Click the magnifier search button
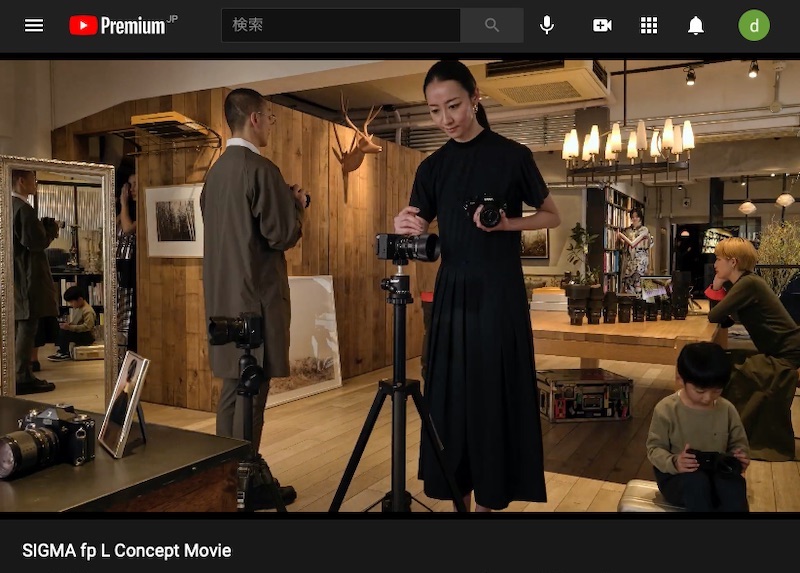The height and width of the screenshot is (573, 800). tap(492, 25)
